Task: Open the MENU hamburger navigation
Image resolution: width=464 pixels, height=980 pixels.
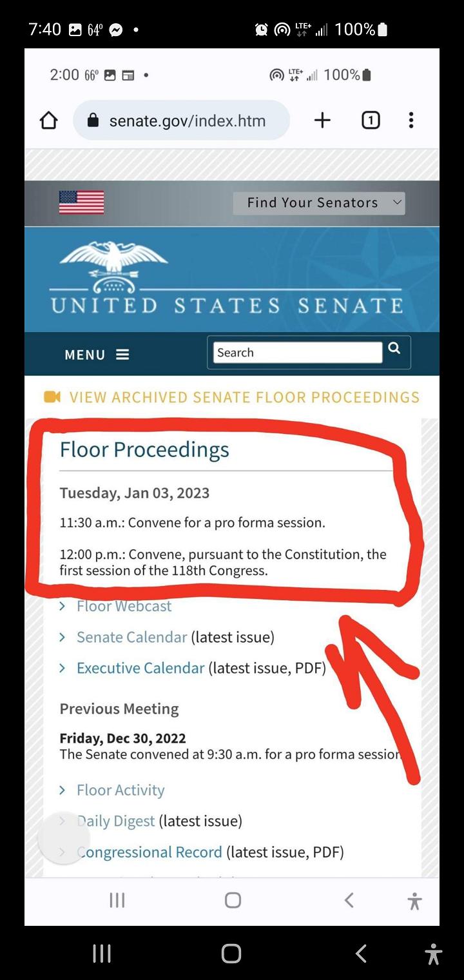Action: point(97,355)
